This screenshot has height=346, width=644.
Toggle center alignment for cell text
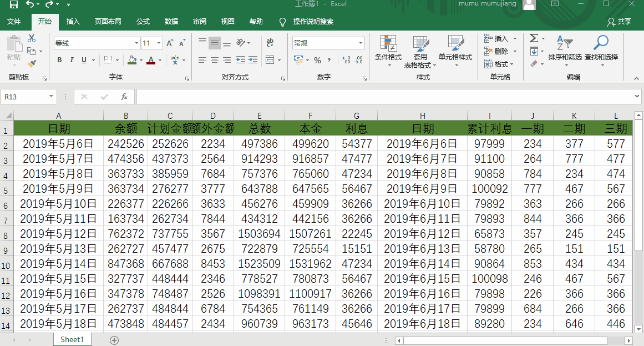coord(215,60)
